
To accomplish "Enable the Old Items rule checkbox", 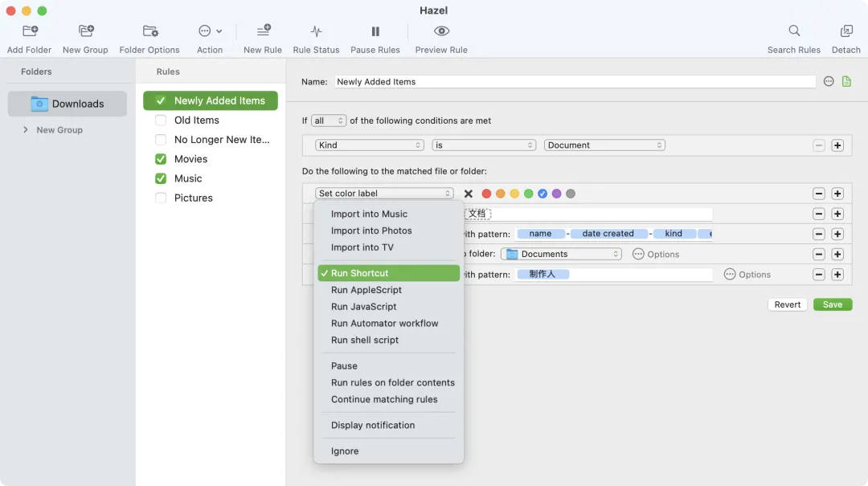I will (x=161, y=120).
